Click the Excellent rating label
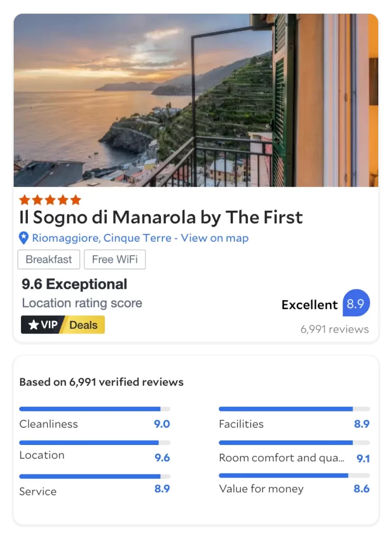The width and height of the screenshot is (392, 538). (x=310, y=305)
